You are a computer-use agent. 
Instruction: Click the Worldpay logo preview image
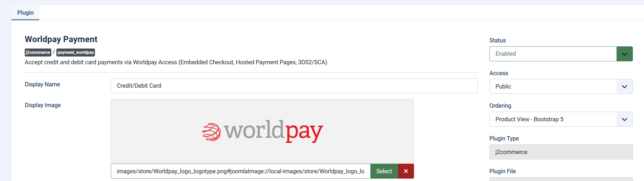262,131
